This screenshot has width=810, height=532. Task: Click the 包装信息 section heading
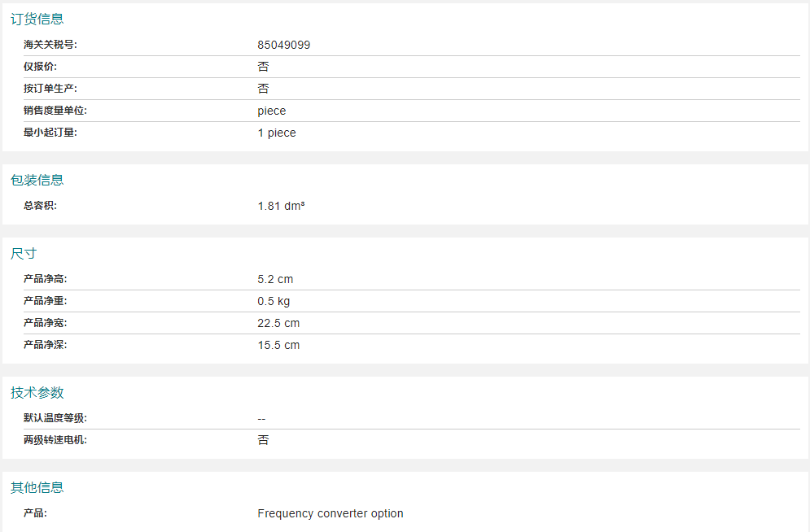[37, 180]
